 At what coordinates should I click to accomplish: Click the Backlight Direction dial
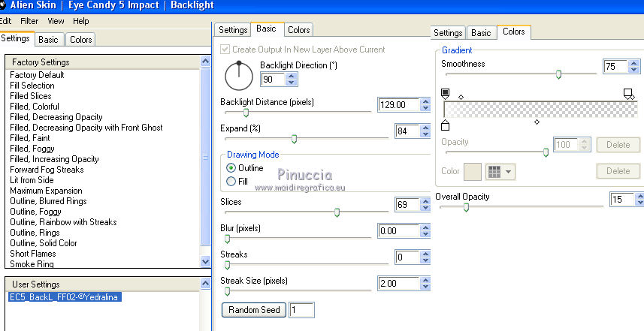[x=239, y=76]
